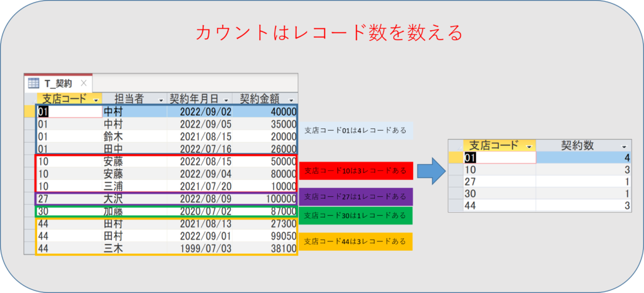This screenshot has height=293, width=644.
Task: Open the 契約年月日 column dropdown arrow
Action: click(226, 100)
